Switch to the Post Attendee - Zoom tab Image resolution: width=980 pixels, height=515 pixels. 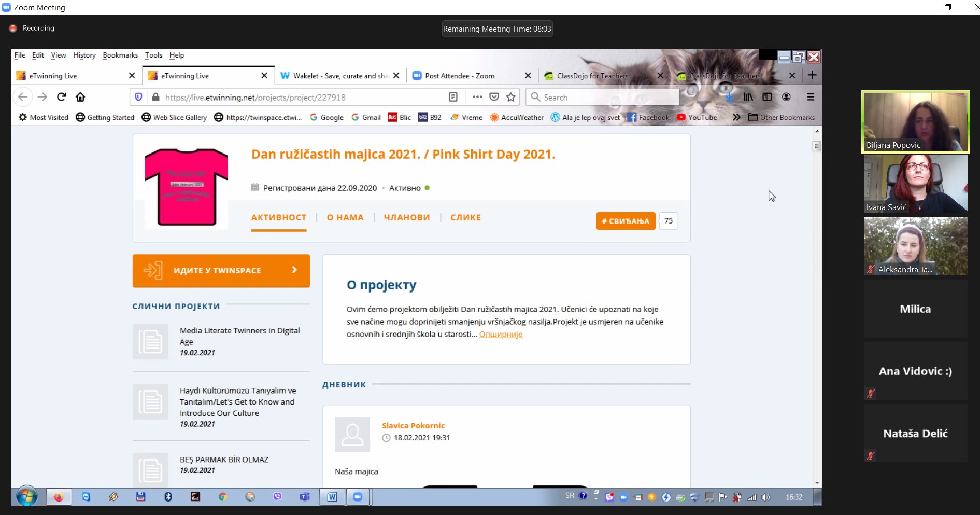[x=472, y=76]
